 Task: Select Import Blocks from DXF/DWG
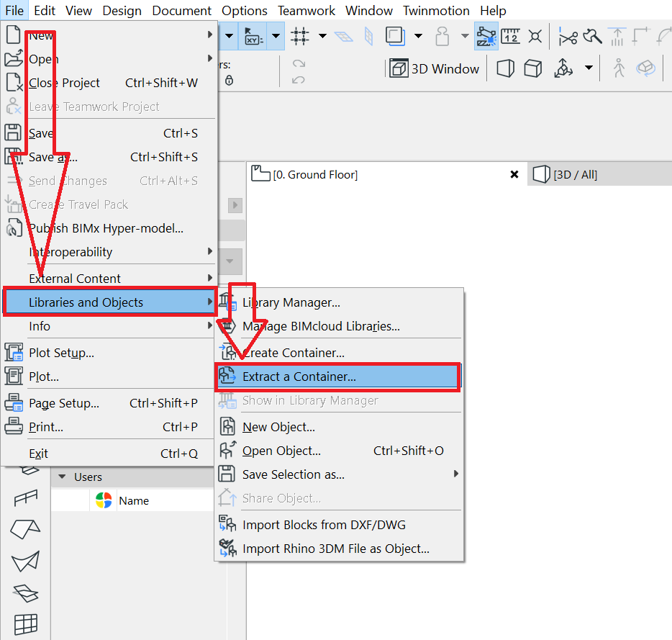(339, 525)
